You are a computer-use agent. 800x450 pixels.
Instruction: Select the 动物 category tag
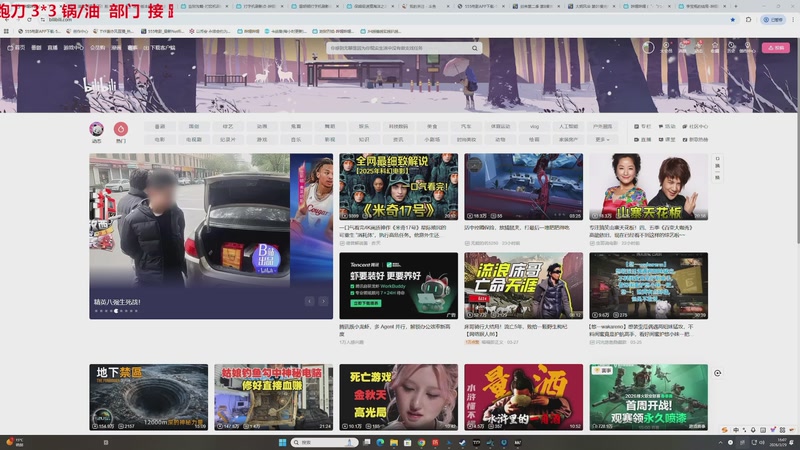(500, 139)
